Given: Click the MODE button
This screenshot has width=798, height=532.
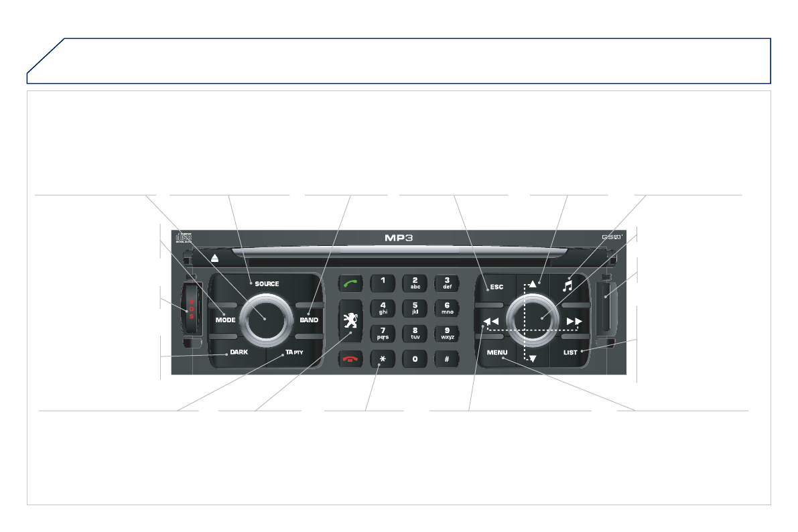Looking at the screenshot, I should tap(225, 320).
